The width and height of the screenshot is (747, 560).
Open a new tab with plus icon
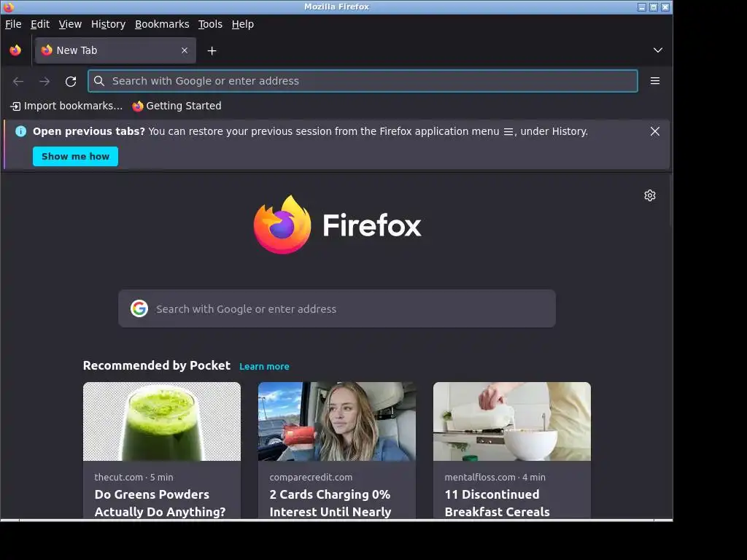pyautogui.click(x=212, y=50)
